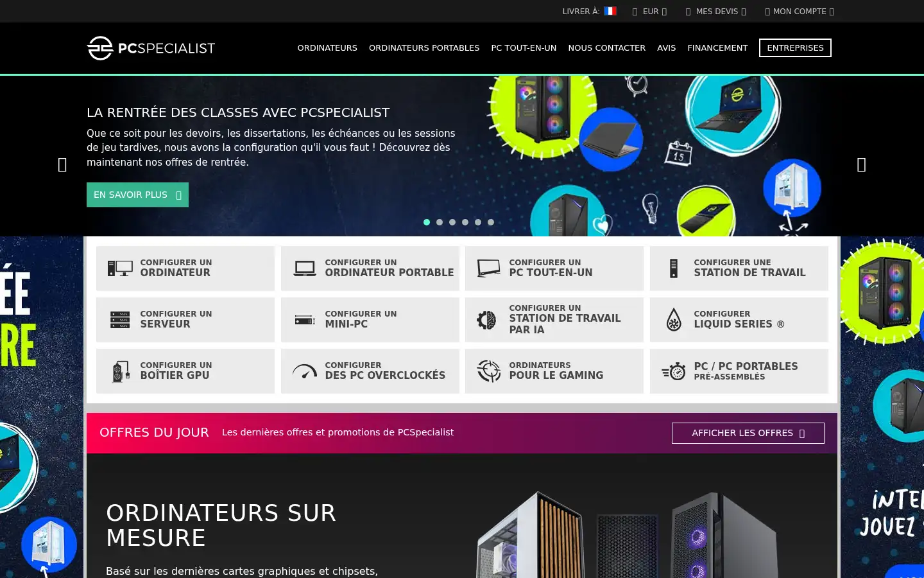Select the fourth carousel dot
924x578 pixels.
tap(465, 222)
